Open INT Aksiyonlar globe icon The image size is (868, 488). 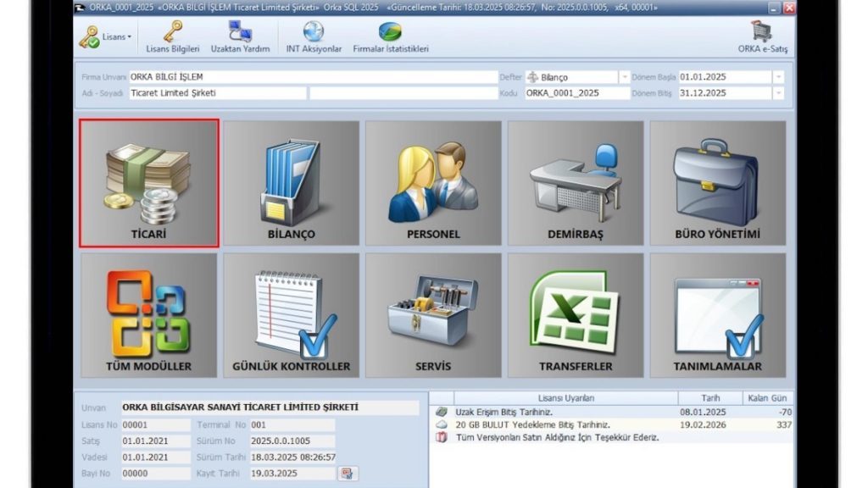click(314, 36)
